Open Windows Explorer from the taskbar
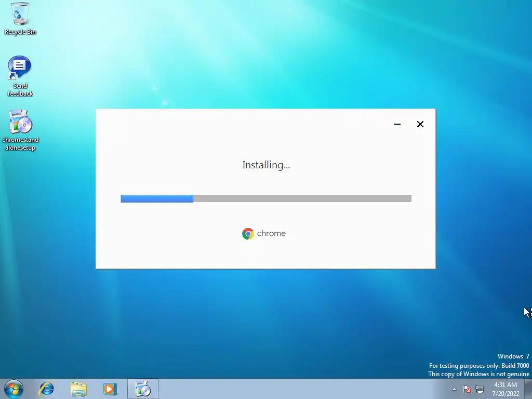 pyautogui.click(x=78, y=389)
